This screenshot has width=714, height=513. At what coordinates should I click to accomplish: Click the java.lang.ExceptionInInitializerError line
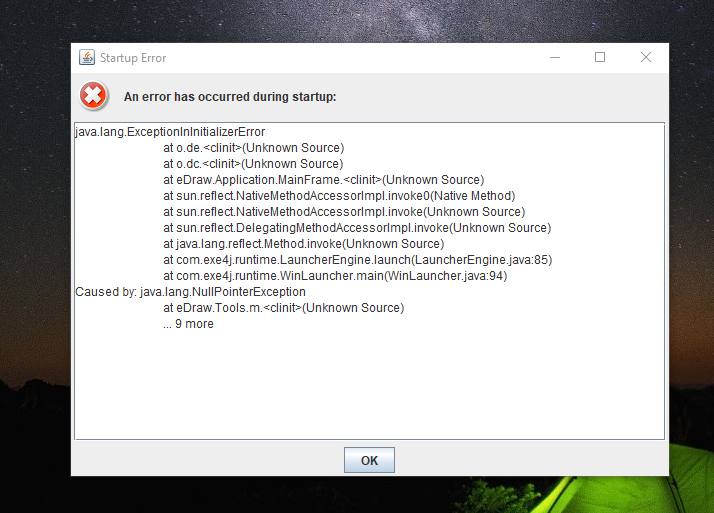point(170,132)
